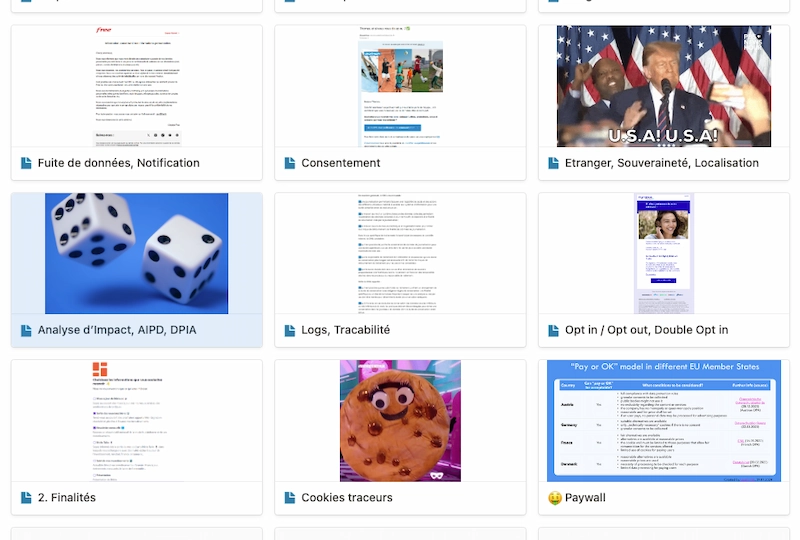Click the page icon beside Fuite de données, Notification

26,163
